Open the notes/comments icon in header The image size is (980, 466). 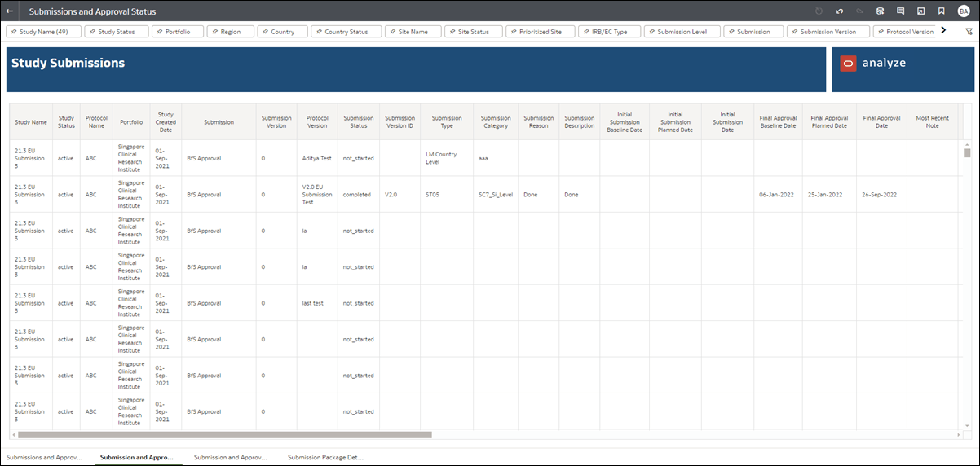tap(900, 11)
